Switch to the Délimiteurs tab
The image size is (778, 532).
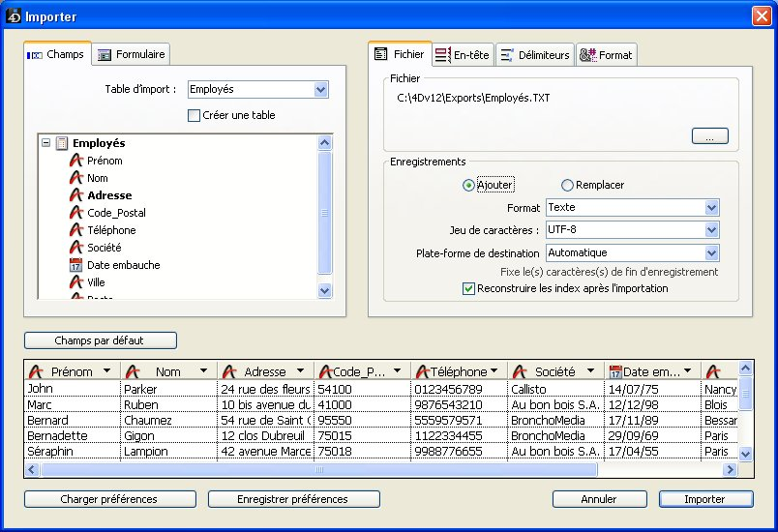coord(535,55)
